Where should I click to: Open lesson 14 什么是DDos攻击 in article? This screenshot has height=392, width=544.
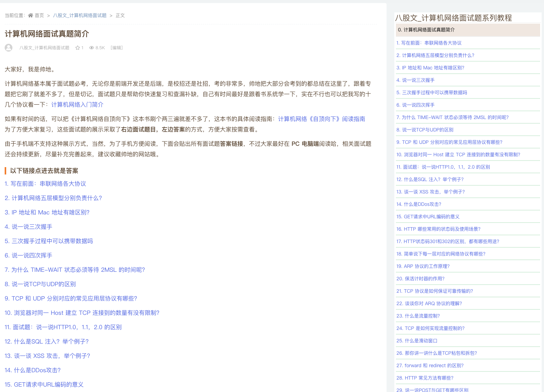pyautogui.click(x=33, y=370)
